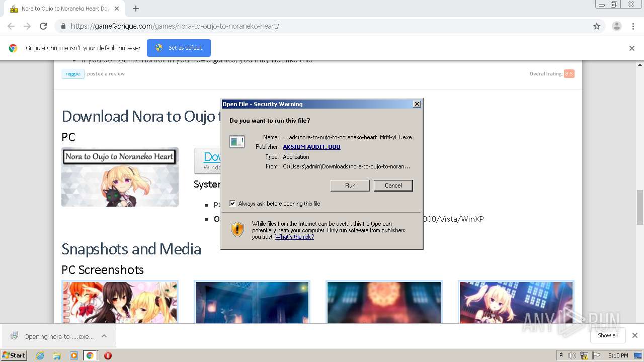Click the Show desktop button
This screenshot has height=362, width=644.
tap(638, 355)
